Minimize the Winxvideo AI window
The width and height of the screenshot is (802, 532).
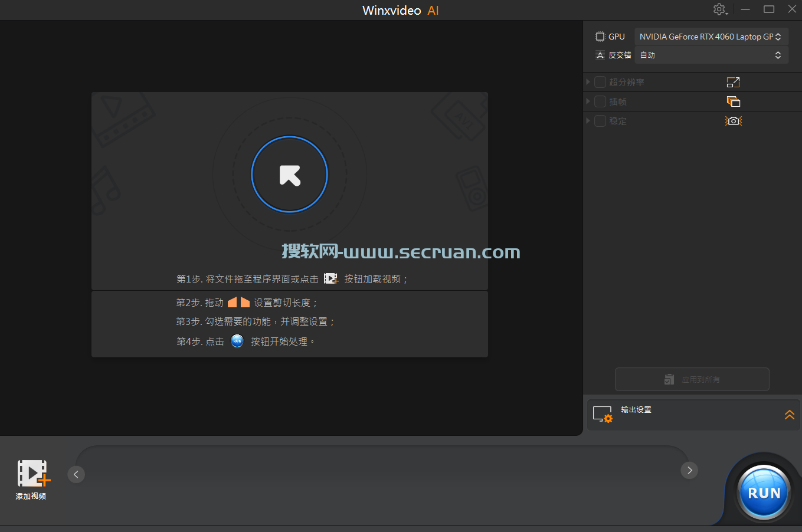pos(745,9)
